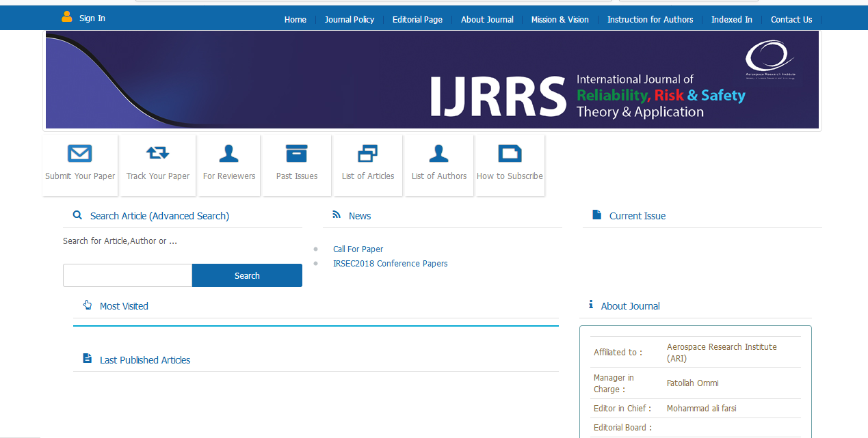Open Journal Policy menu item
This screenshot has width=868, height=438.
(350, 20)
